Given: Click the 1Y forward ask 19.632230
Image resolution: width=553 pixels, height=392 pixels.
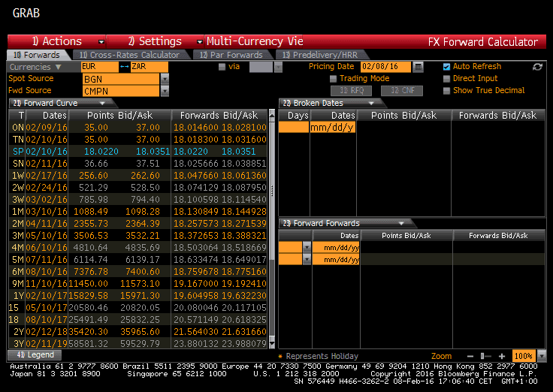Looking at the screenshot, I should coord(243,296).
